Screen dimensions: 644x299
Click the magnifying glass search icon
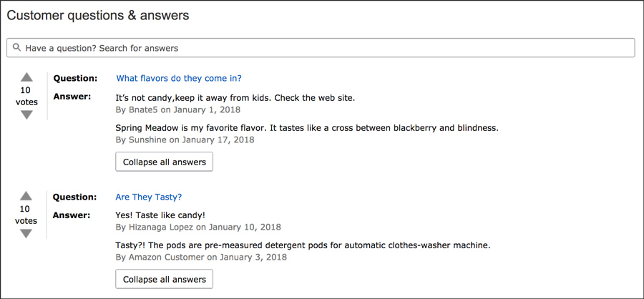pos(16,48)
